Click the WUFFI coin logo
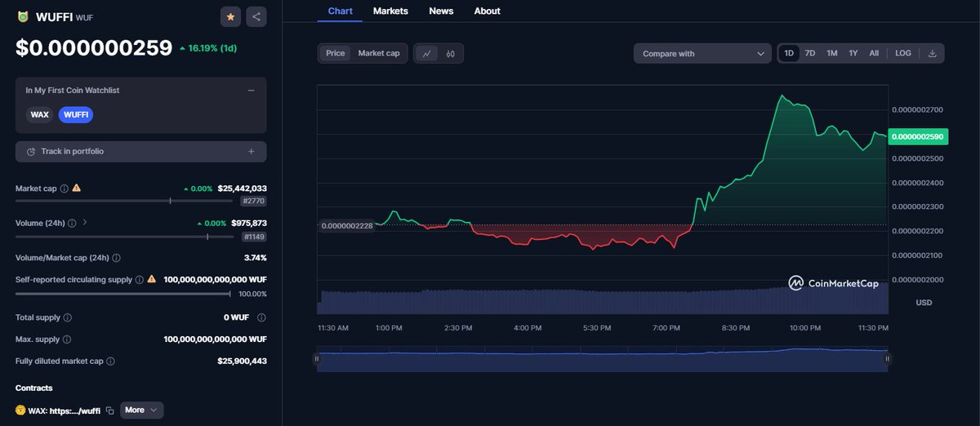Image resolution: width=980 pixels, height=426 pixels. pyautogui.click(x=23, y=16)
